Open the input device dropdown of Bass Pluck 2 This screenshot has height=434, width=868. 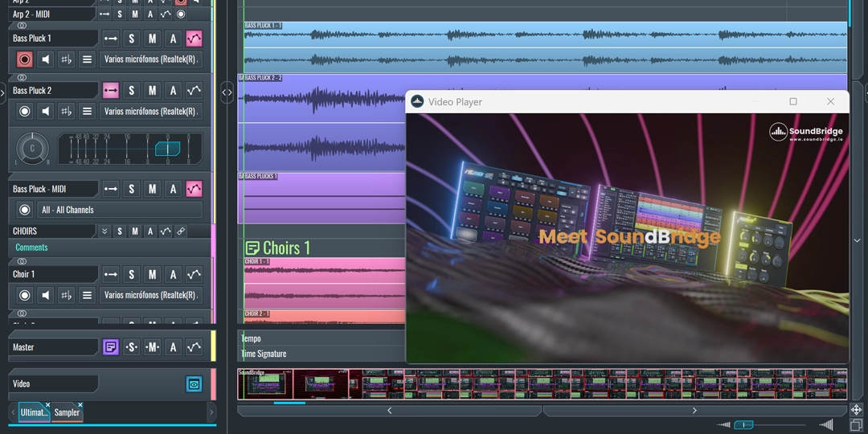[x=150, y=111]
